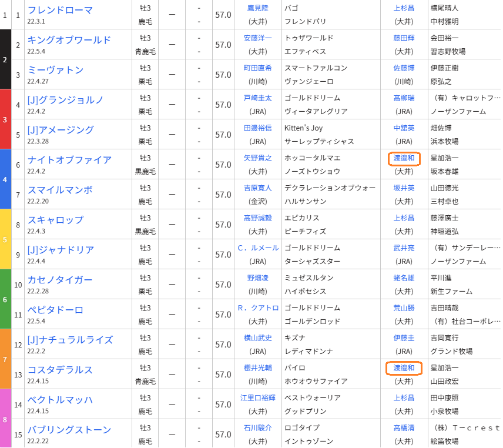Open horse [J]ナチュラルライズ page
The image size is (503, 448).
(x=70, y=340)
